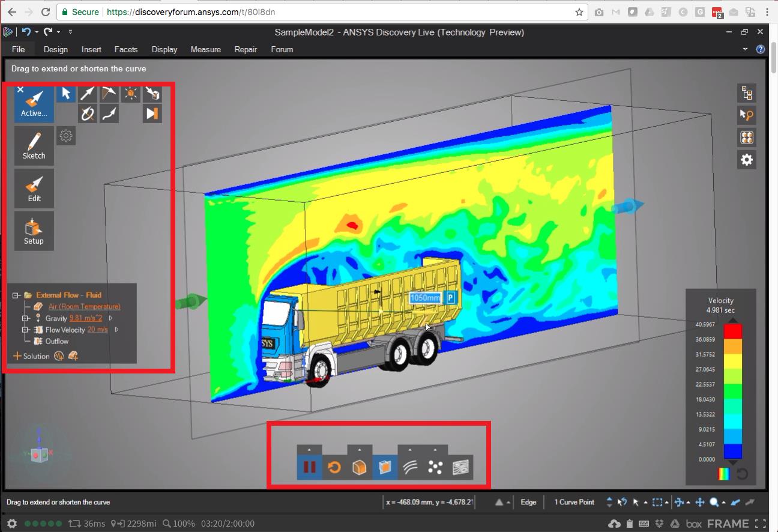Open the Setup mode tile

(34, 231)
